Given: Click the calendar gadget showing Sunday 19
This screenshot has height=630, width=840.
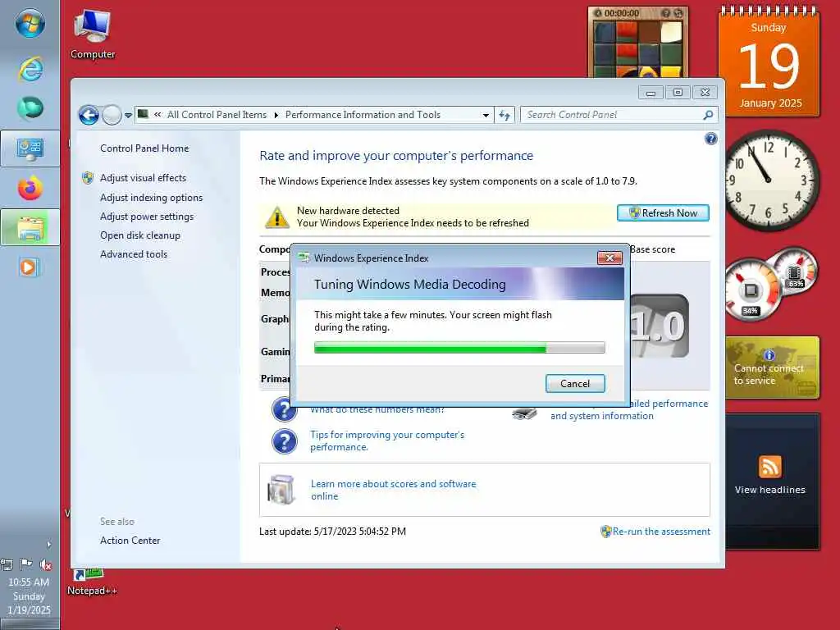Looking at the screenshot, I should (x=769, y=62).
